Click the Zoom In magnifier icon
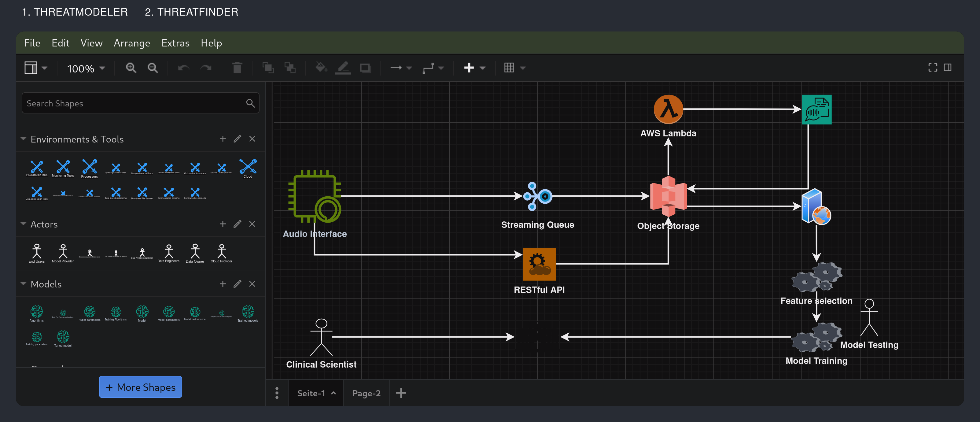980x422 pixels. click(x=131, y=68)
